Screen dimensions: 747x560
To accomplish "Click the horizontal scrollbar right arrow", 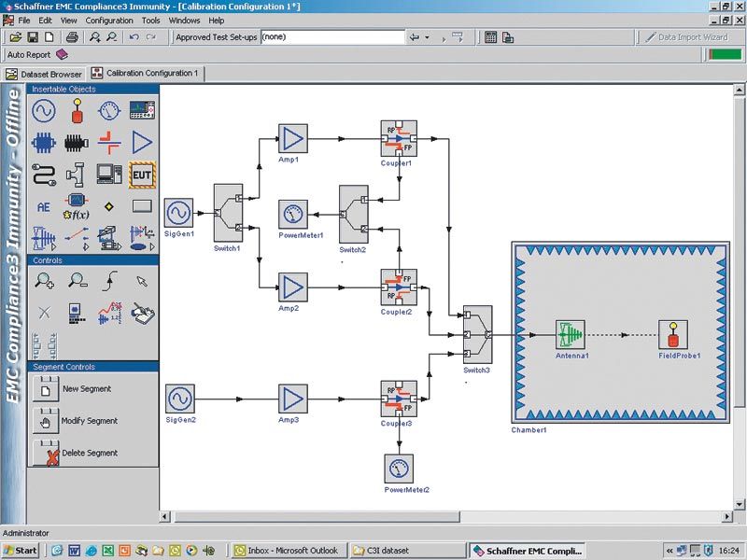I will click(727, 517).
